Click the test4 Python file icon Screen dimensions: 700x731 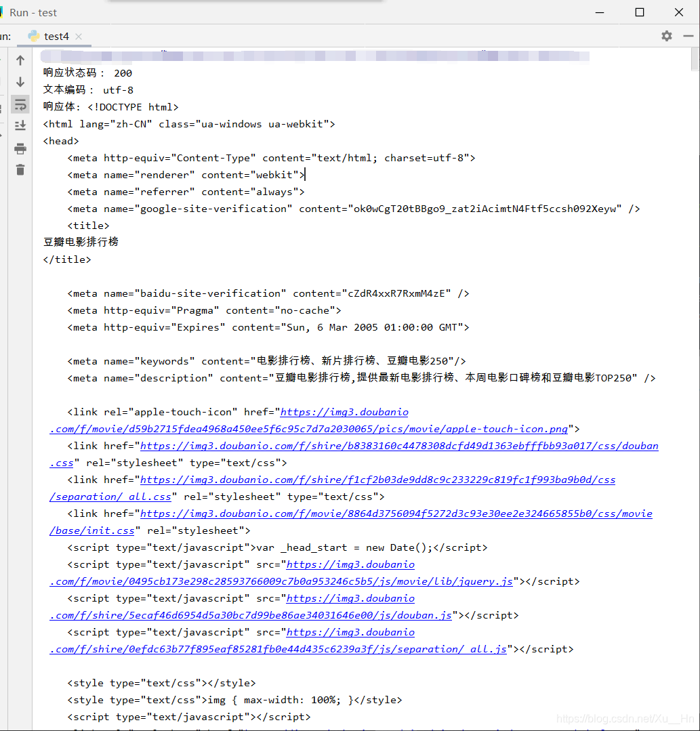pos(34,36)
